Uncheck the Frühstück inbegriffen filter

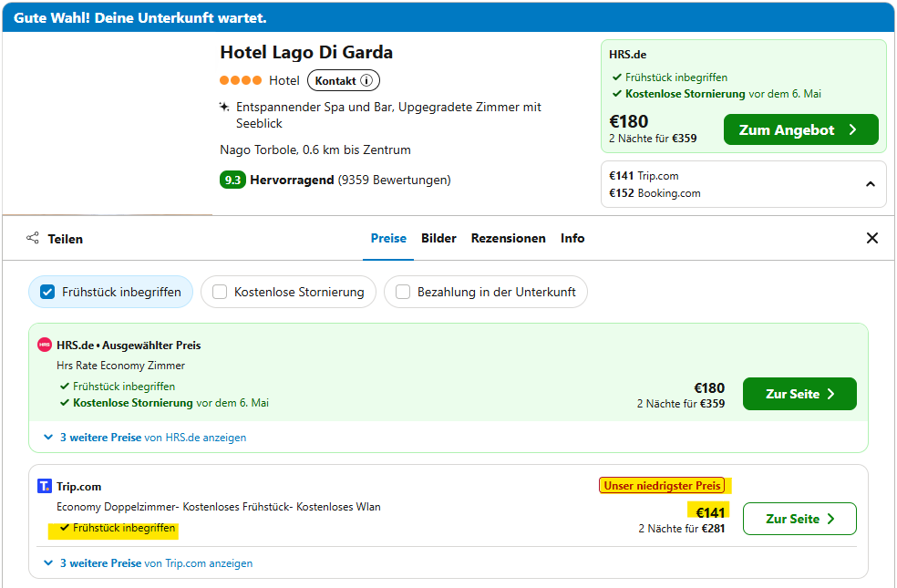[46, 292]
